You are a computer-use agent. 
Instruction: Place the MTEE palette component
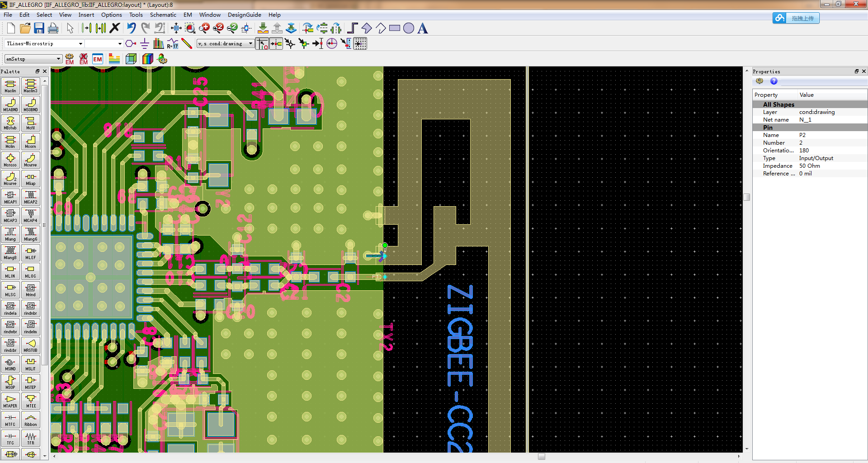31,401
